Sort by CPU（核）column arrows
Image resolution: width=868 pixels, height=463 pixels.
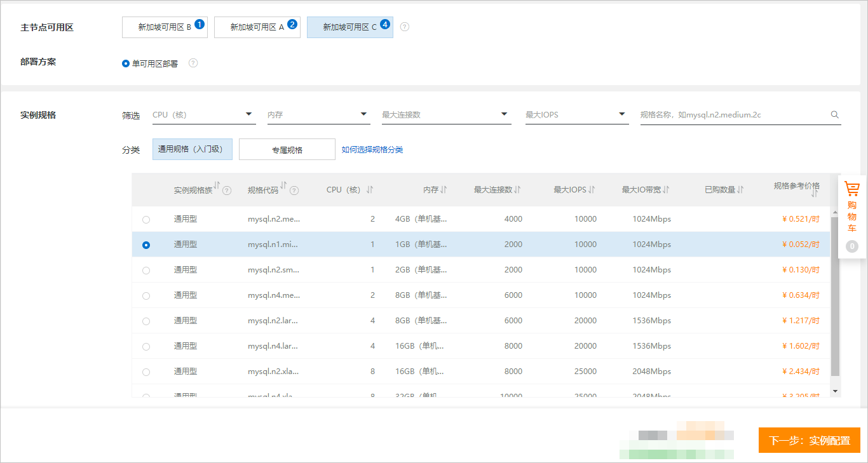point(370,190)
